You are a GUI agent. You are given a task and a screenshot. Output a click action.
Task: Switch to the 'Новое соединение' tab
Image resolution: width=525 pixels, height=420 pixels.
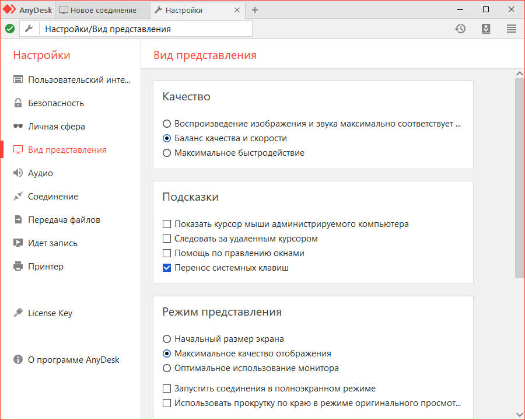[103, 10]
